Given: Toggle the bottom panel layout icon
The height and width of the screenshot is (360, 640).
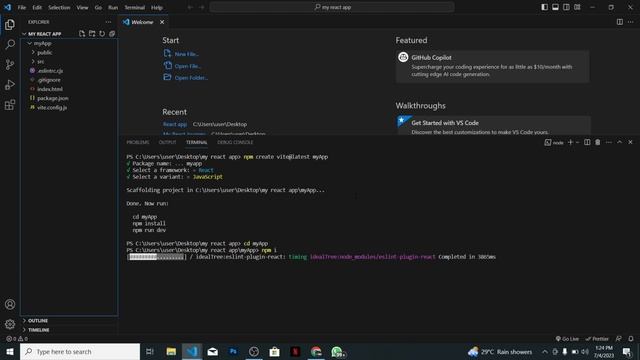Looking at the screenshot, I should click(x=556, y=7).
